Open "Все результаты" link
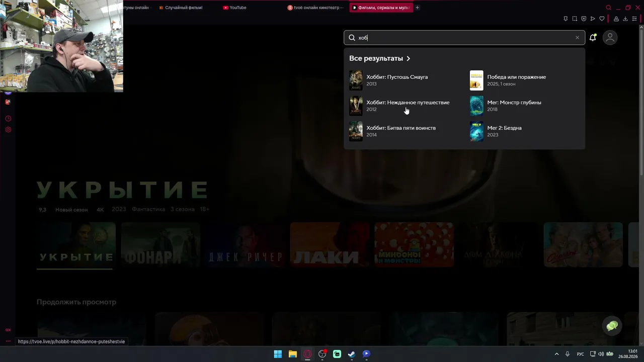Screen dimensions: 644x362 tap(376, 58)
